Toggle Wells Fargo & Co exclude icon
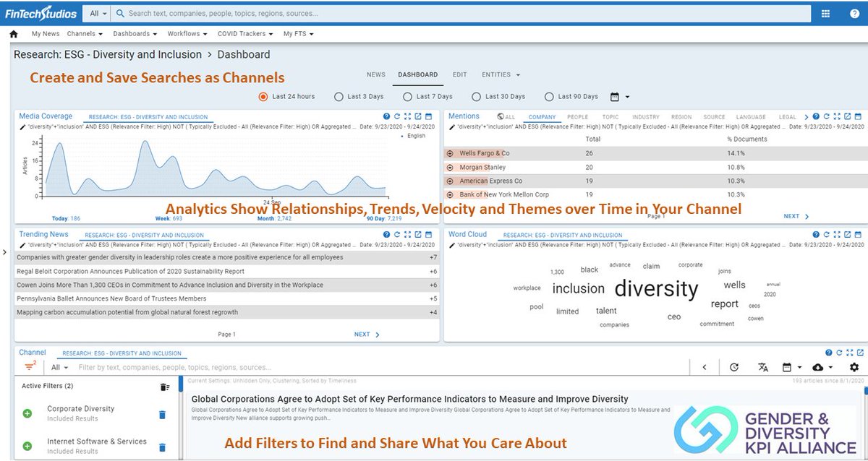This screenshot has height=461, width=868. coord(450,153)
